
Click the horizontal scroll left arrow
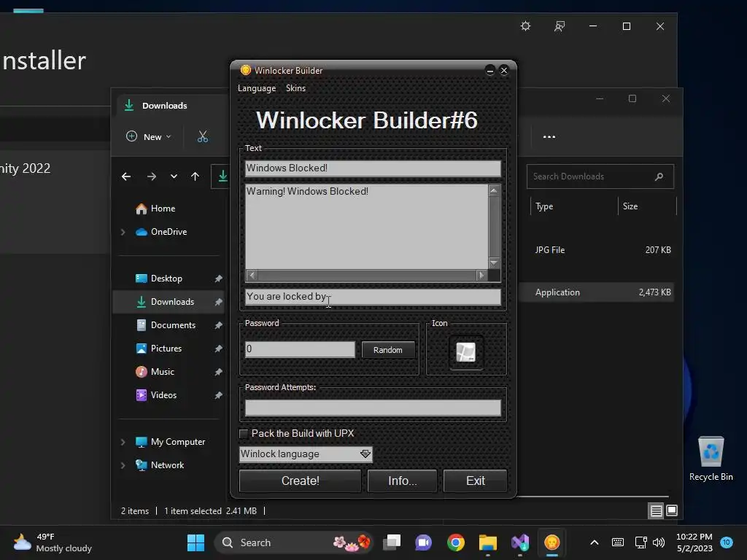(x=252, y=275)
